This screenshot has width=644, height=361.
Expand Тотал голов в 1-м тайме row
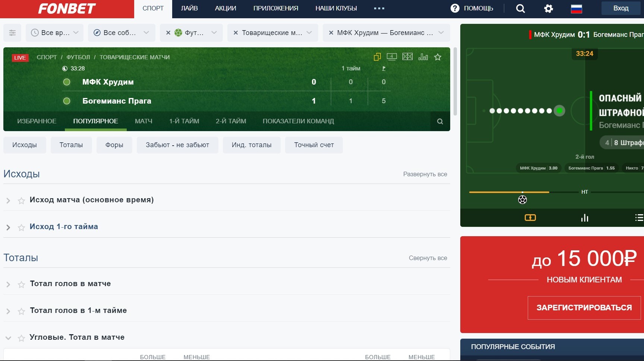coord(8,311)
